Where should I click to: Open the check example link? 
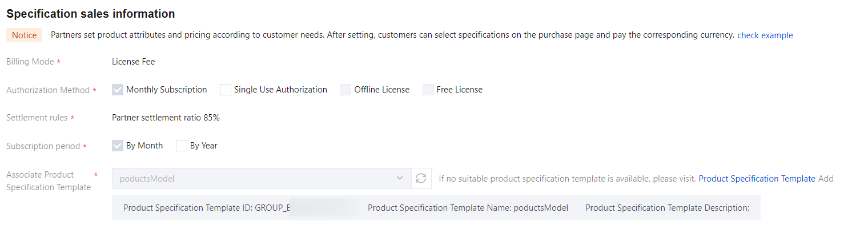pos(765,35)
